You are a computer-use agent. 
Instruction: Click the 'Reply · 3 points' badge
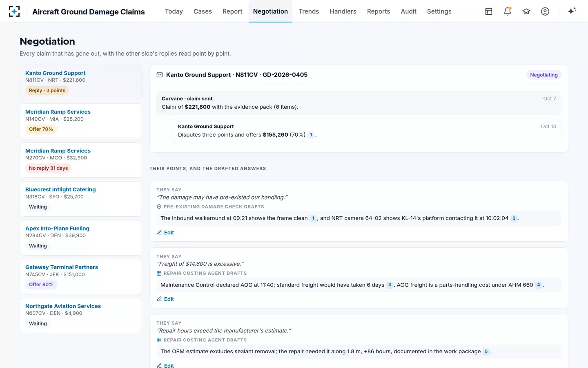(47, 91)
